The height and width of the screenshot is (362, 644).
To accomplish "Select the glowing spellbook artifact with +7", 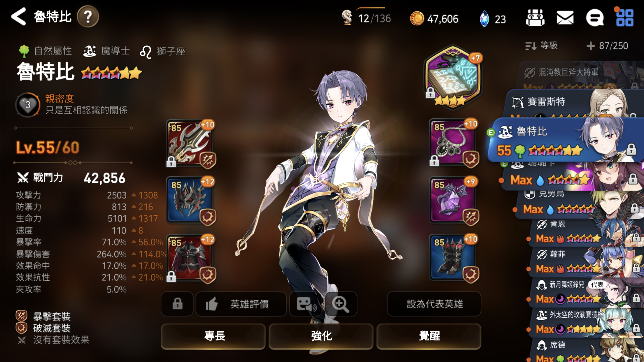I will coord(453,77).
